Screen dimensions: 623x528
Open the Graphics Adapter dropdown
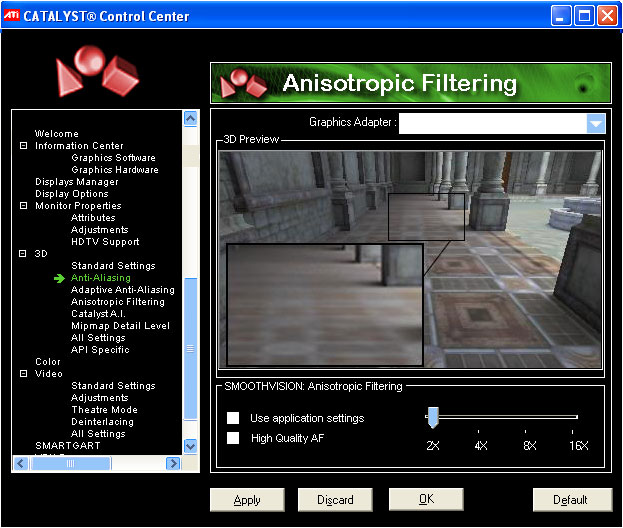pos(596,124)
